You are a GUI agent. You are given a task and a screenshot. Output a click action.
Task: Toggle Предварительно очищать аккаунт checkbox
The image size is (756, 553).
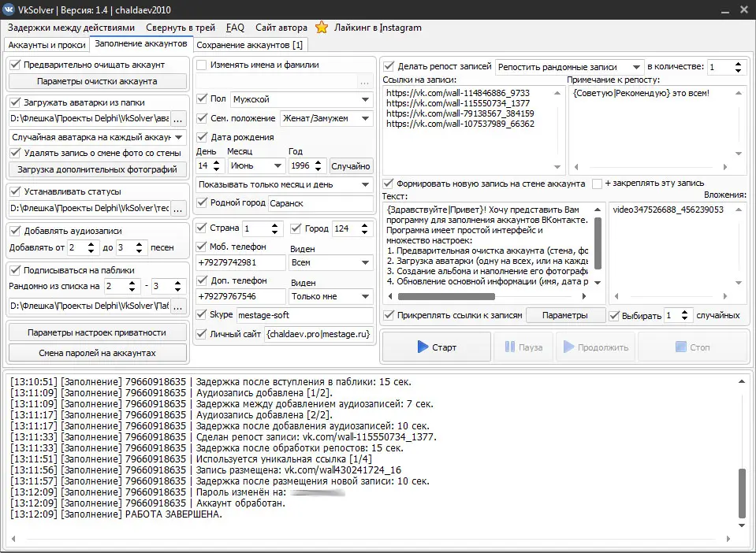(15, 65)
